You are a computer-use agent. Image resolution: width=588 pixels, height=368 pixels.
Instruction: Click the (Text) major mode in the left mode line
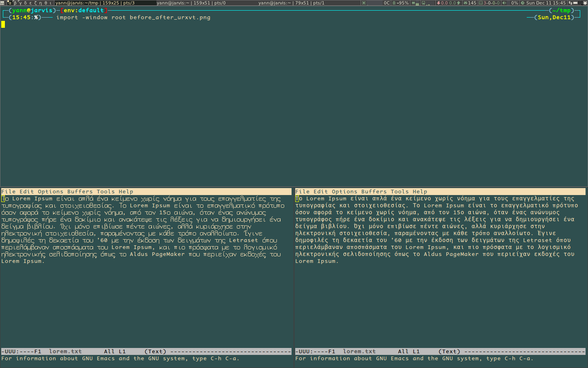pyautogui.click(x=156, y=351)
